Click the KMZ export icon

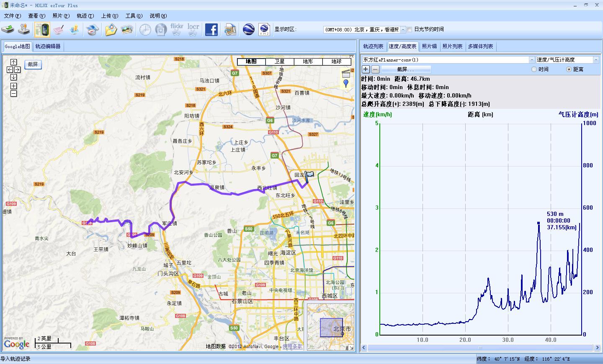[x=264, y=30]
